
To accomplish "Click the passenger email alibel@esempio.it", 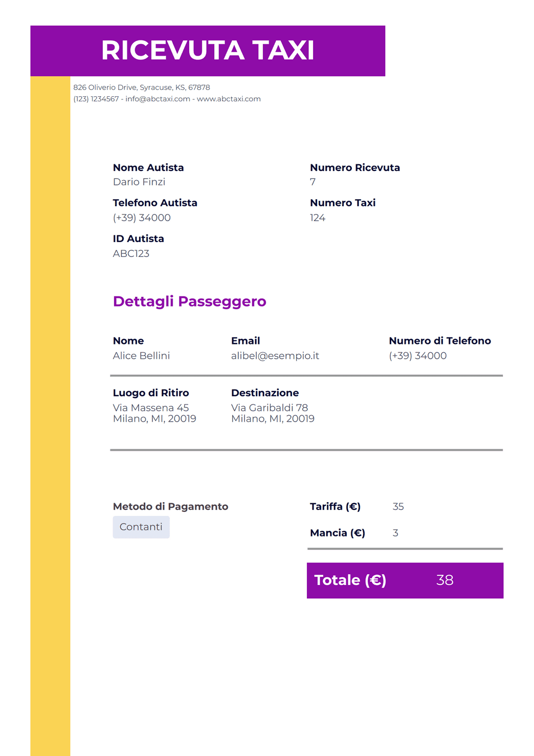I will [x=275, y=356].
